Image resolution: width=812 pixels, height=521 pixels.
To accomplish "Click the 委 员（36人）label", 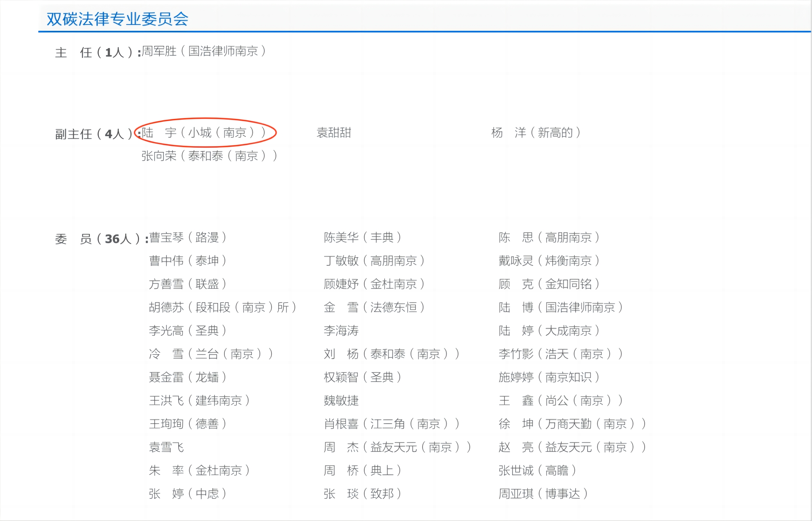I will point(102,239).
